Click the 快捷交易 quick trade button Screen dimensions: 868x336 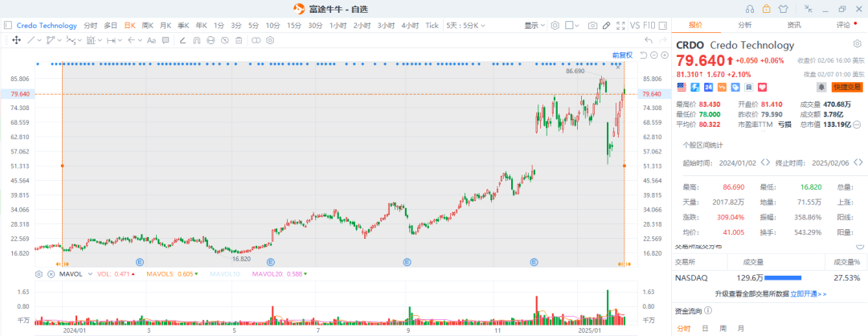tap(846, 87)
